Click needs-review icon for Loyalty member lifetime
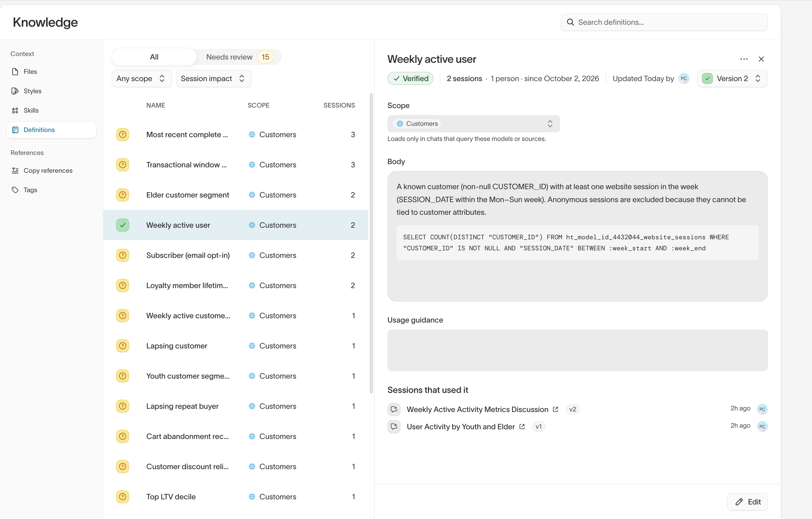812x519 pixels. [x=122, y=286]
